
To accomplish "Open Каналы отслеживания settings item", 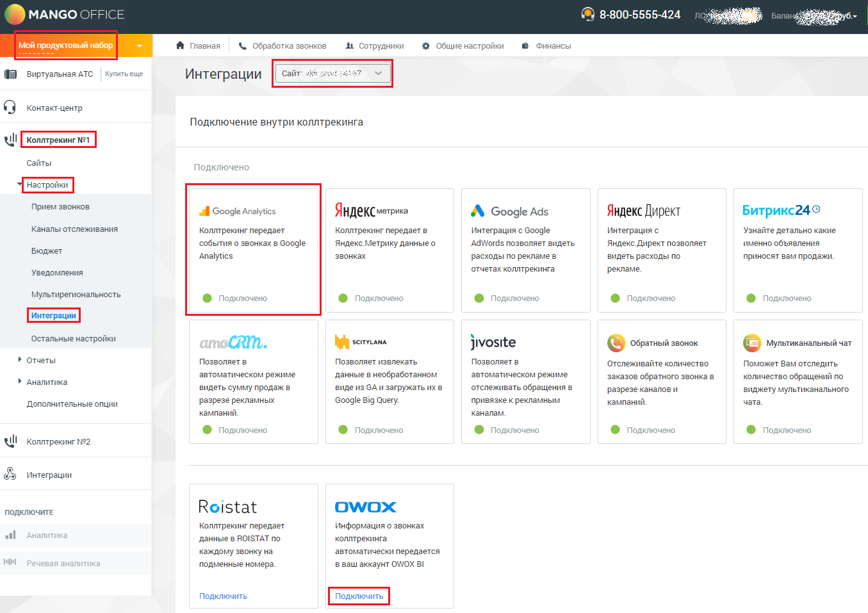I will pyautogui.click(x=74, y=229).
